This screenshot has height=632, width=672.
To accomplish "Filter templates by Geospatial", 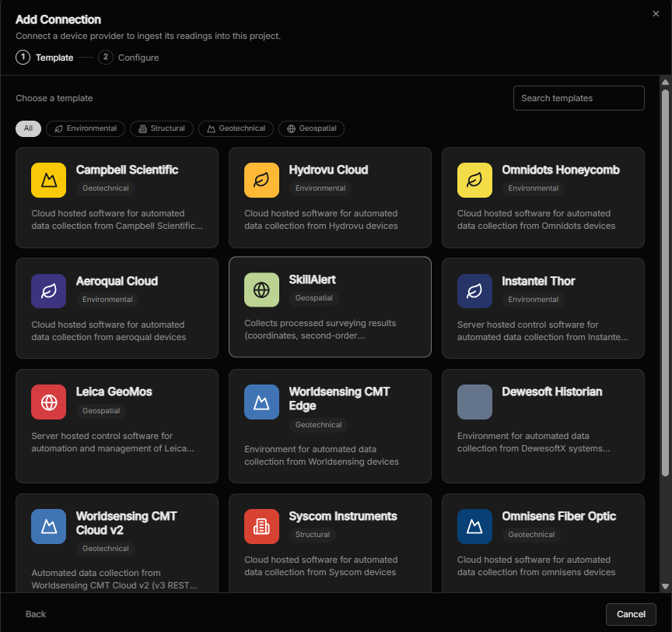I will pyautogui.click(x=311, y=128).
